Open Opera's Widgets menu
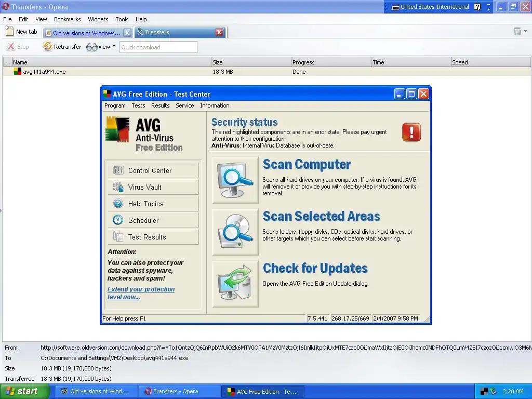 [x=98, y=19]
